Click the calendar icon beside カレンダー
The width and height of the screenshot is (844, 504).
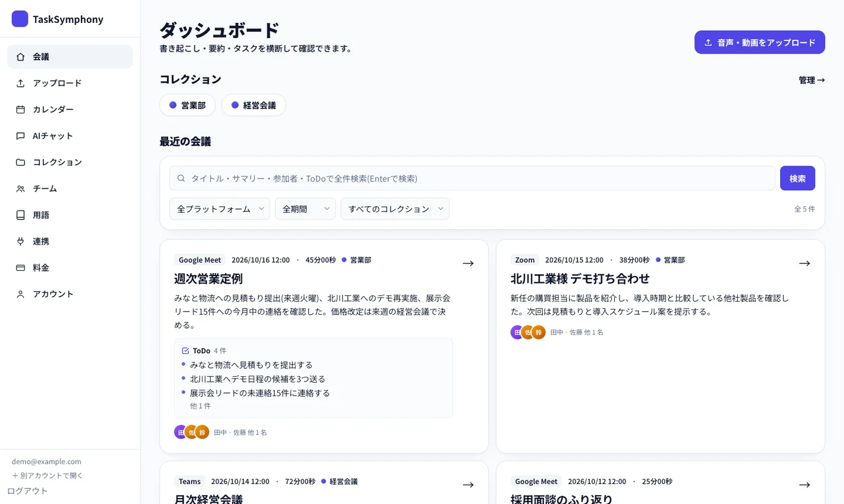(20, 109)
